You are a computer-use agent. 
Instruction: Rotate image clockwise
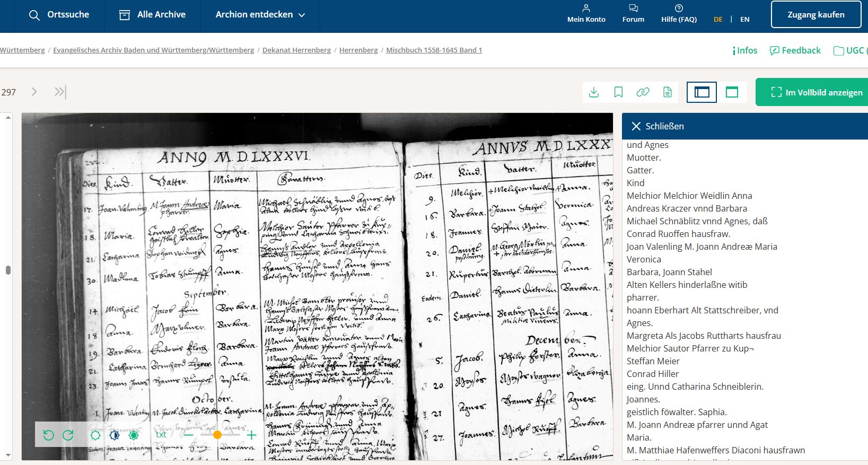click(68, 435)
